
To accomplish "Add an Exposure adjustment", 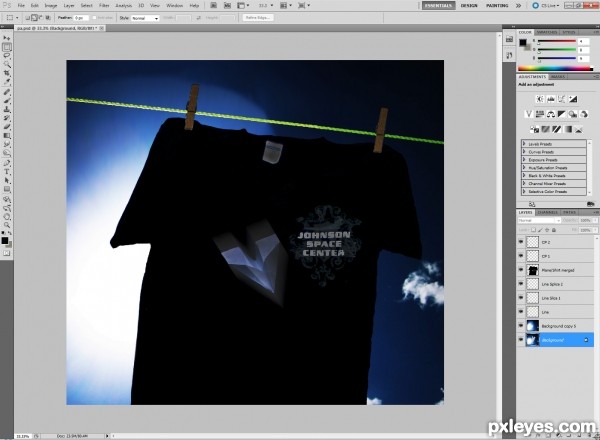I will (572, 99).
